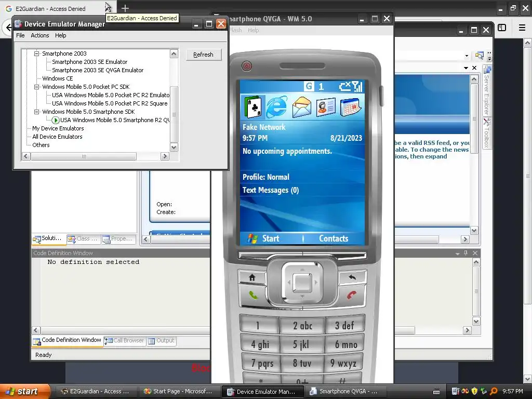This screenshot has height=399, width=532.
Task: Select the Others tree item
Action: point(41,145)
